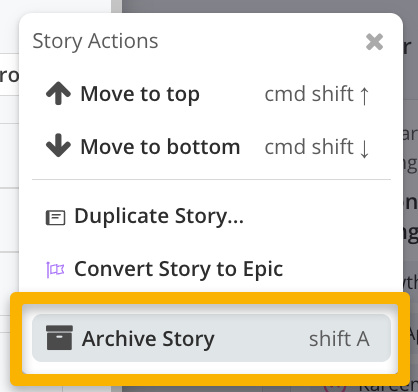This screenshot has height=392, width=418.
Task: Select the Move to top label
Action: point(140,94)
